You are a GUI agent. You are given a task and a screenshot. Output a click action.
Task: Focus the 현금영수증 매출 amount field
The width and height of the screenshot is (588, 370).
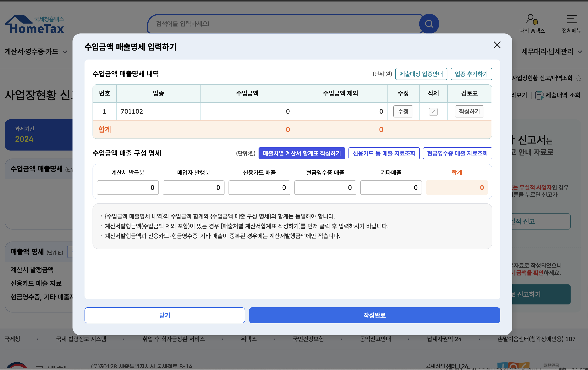coord(325,188)
